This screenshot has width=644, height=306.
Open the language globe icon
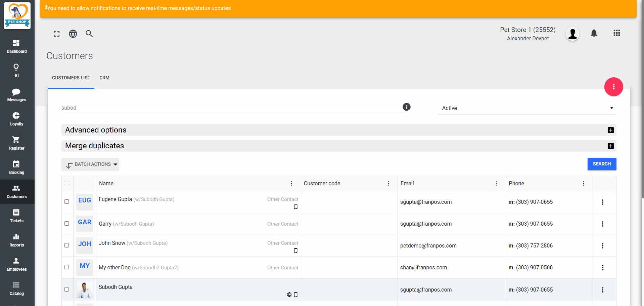[73, 34]
